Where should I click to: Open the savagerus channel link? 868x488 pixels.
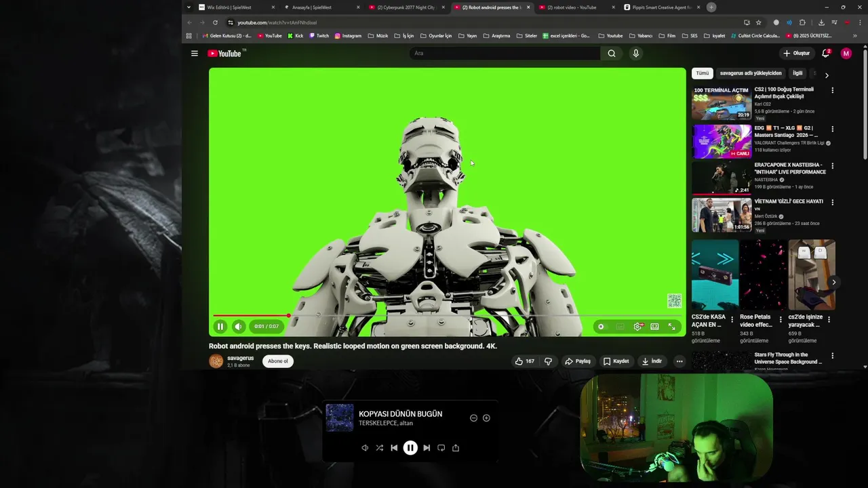click(x=241, y=358)
